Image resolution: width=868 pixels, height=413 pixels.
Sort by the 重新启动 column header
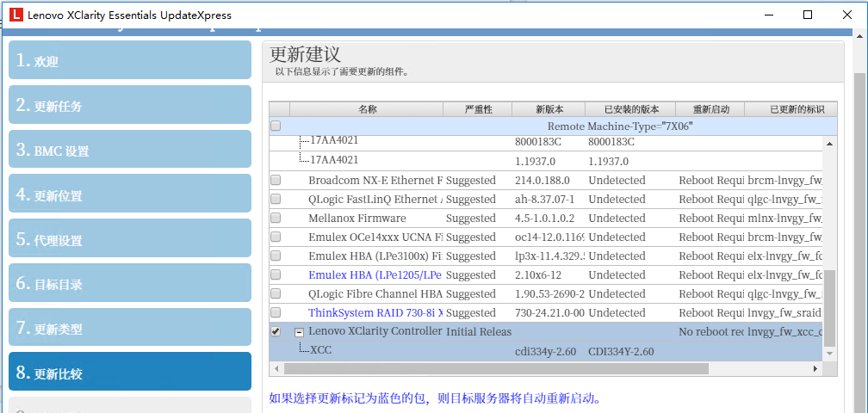(710, 109)
